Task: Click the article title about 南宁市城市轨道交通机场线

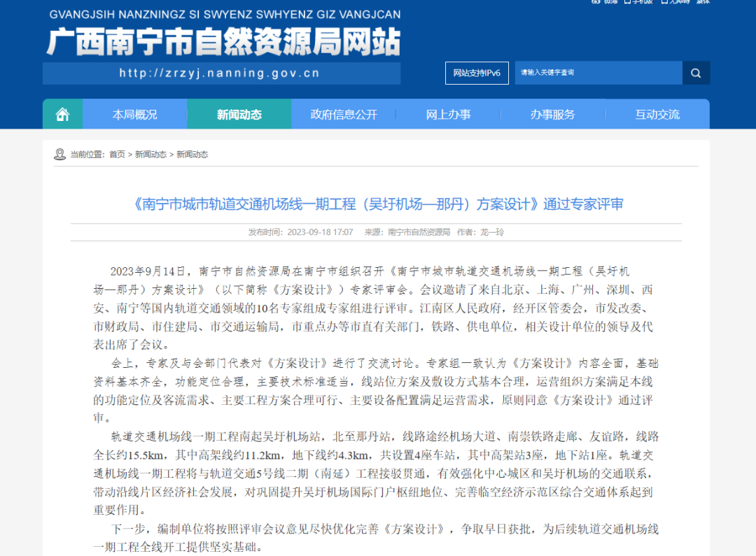Action: (x=378, y=204)
